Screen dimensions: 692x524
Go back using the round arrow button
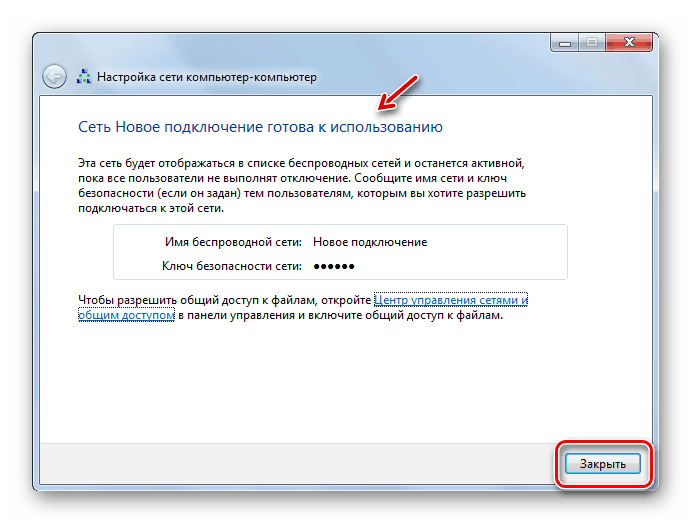pos(54,77)
